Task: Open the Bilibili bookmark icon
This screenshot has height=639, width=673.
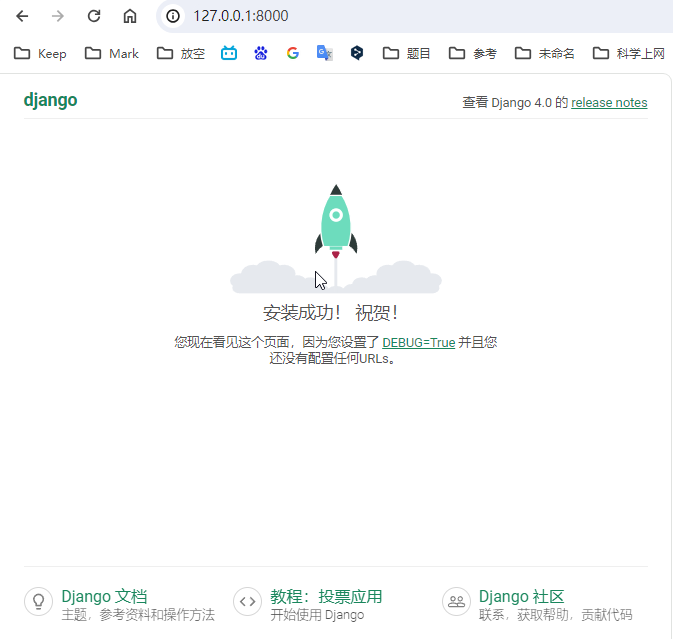Action: 229,53
